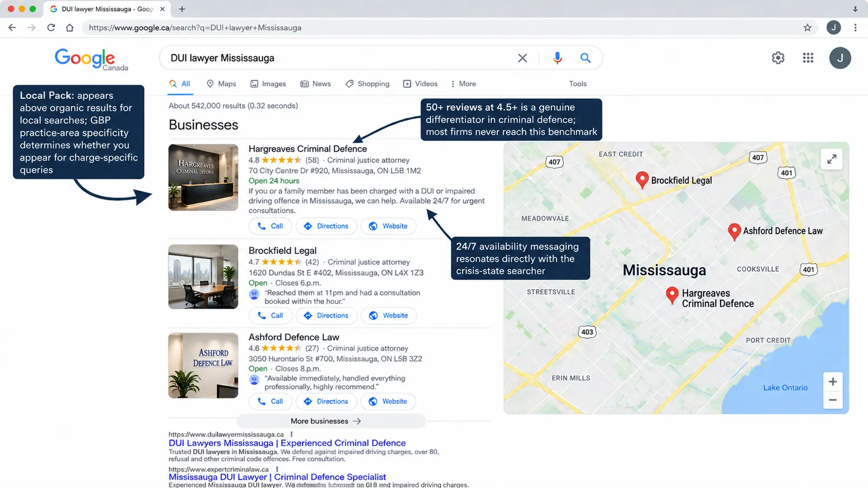The width and height of the screenshot is (868, 488).
Task: Open options for expertcriminalaw.ca result
Action: [x=277, y=469]
